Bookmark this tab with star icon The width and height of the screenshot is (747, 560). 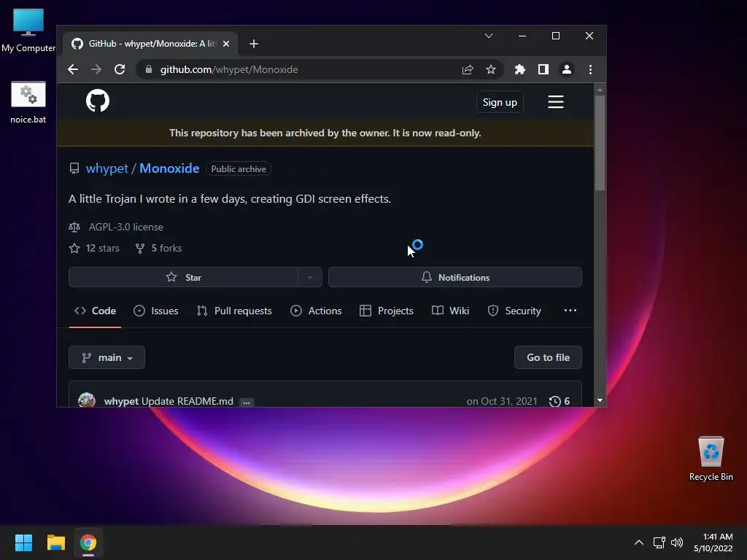[x=491, y=69]
